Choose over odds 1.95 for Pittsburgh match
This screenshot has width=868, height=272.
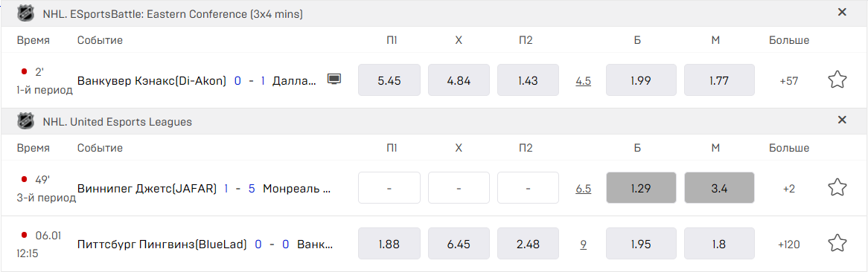click(x=642, y=243)
